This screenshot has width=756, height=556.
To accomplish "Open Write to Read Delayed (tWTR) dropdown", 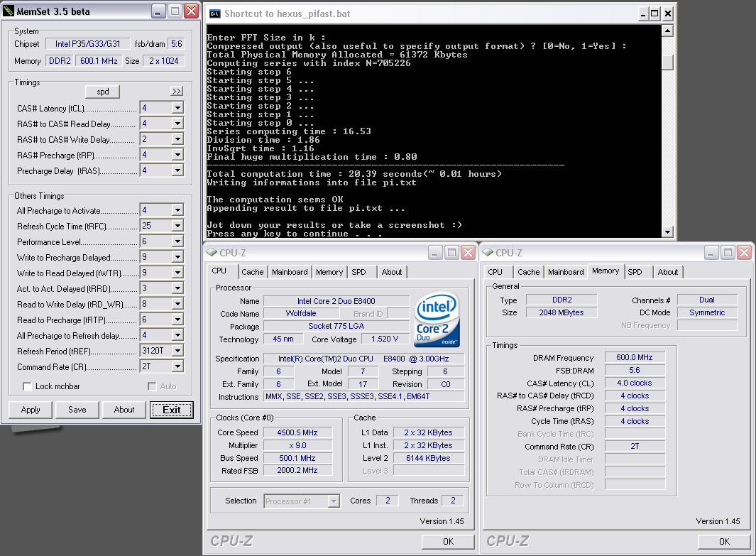I will [x=177, y=273].
